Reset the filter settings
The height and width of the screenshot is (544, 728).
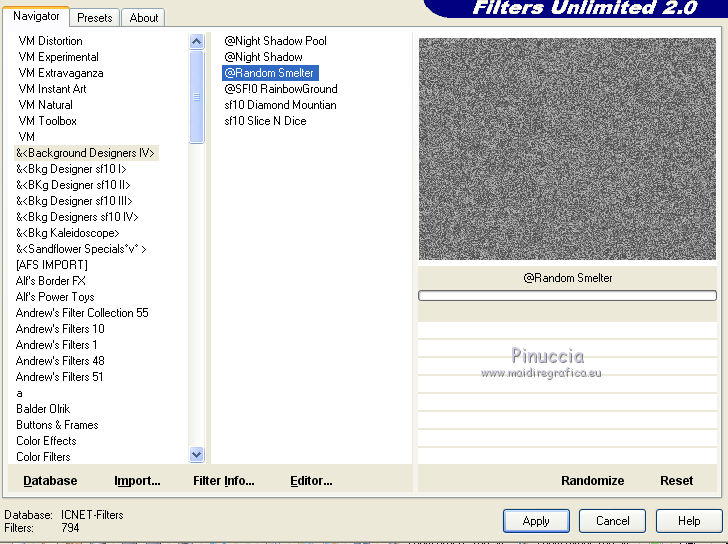[x=676, y=481]
